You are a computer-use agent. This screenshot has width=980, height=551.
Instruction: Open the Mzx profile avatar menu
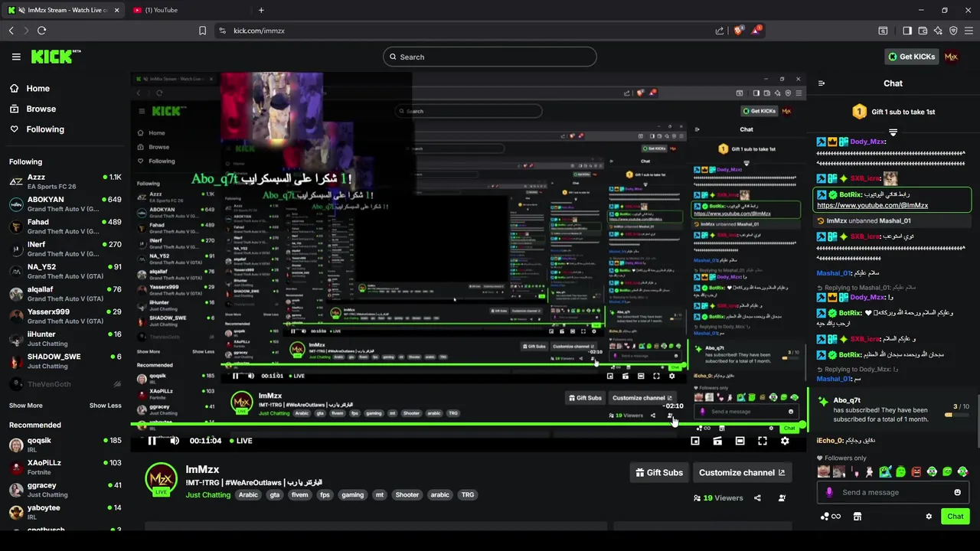pyautogui.click(x=952, y=57)
